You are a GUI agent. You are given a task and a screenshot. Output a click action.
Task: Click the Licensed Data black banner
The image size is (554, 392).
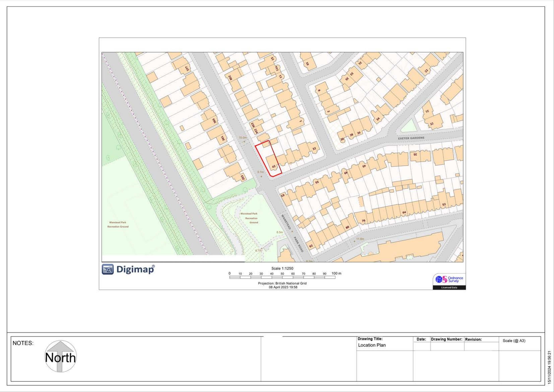(449, 287)
